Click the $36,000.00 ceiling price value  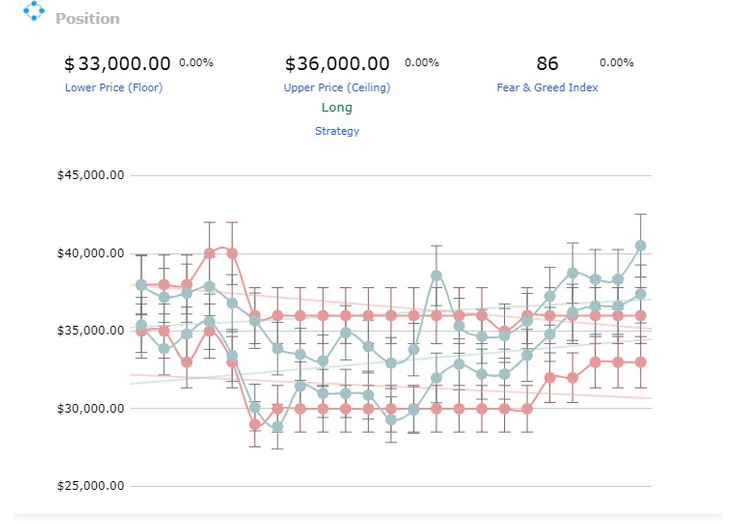pyautogui.click(x=337, y=64)
